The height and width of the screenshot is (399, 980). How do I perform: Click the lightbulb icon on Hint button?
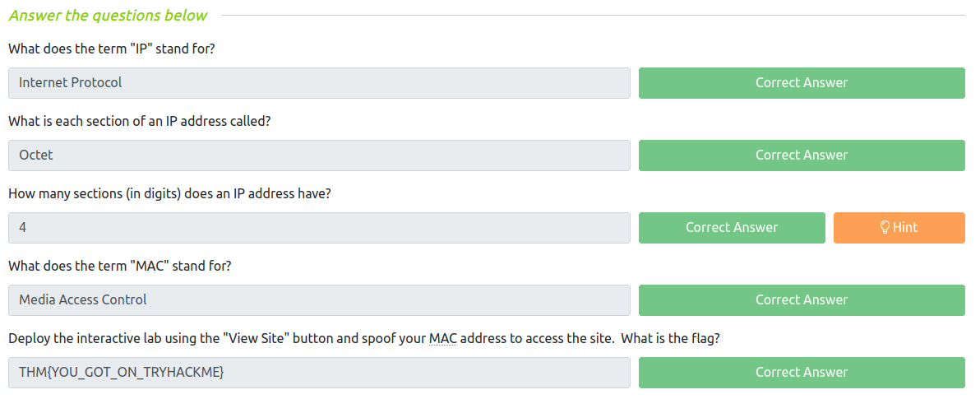[x=885, y=228]
